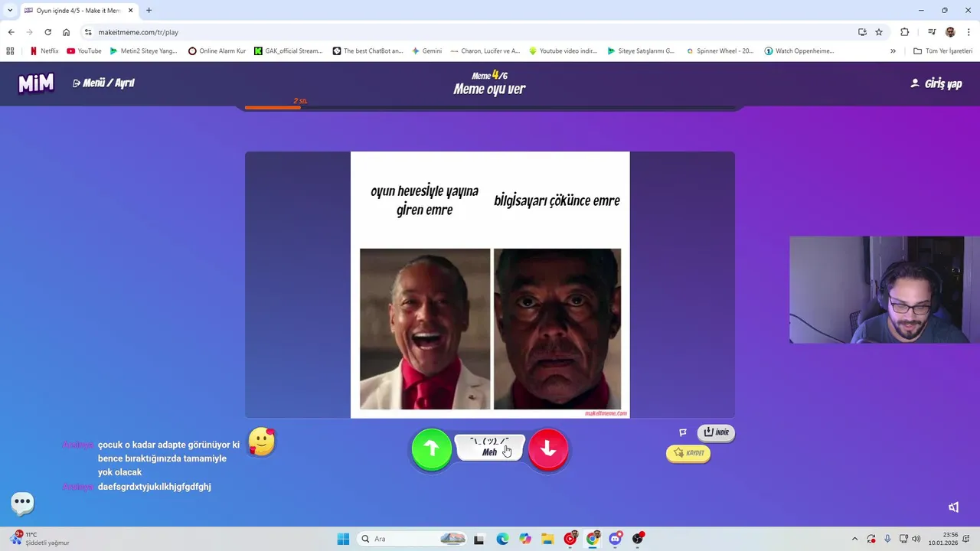Image resolution: width=980 pixels, height=551 pixels.
Task: Open the media controls icon
Action: [x=932, y=32]
